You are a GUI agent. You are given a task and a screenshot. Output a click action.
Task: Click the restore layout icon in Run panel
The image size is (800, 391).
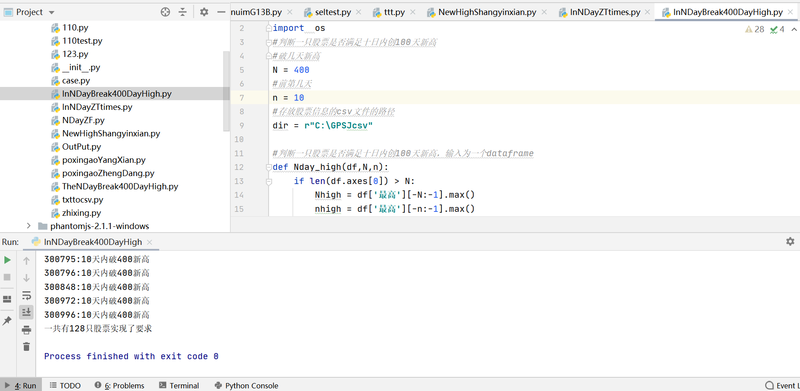tap(7, 299)
